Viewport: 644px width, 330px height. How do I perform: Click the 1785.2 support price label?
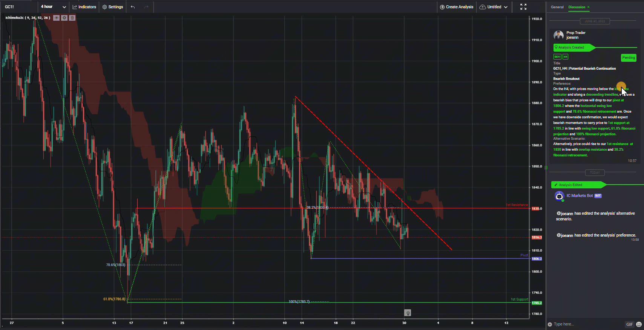(x=537, y=303)
